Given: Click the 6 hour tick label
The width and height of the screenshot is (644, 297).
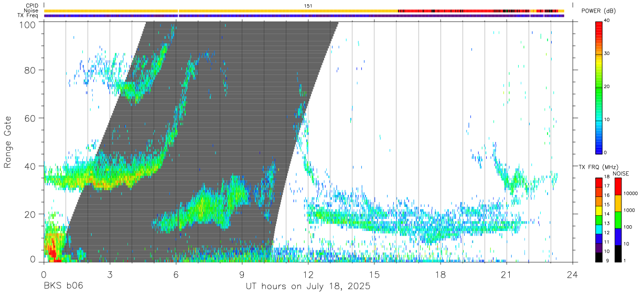Looking at the screenshot, I should (x=176, y=274).
